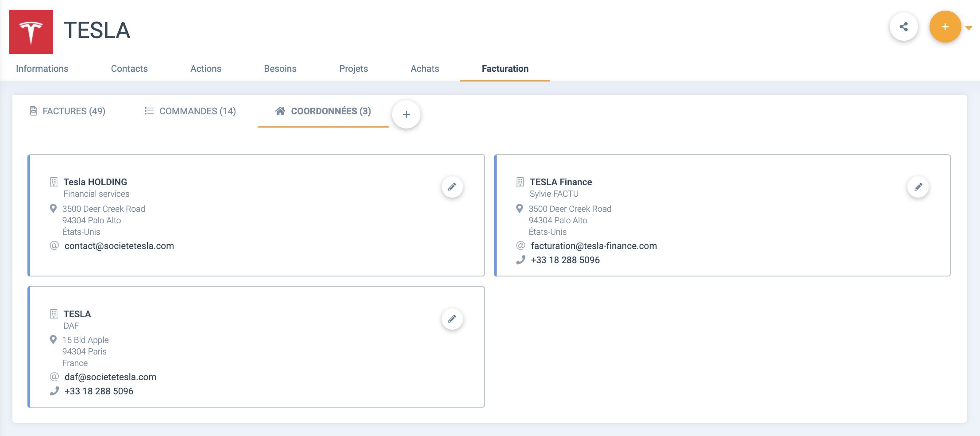Click the Tesla logo thumbnail
Image resolution: width=980 pixels, height=436 pixels.
point(31,32)
